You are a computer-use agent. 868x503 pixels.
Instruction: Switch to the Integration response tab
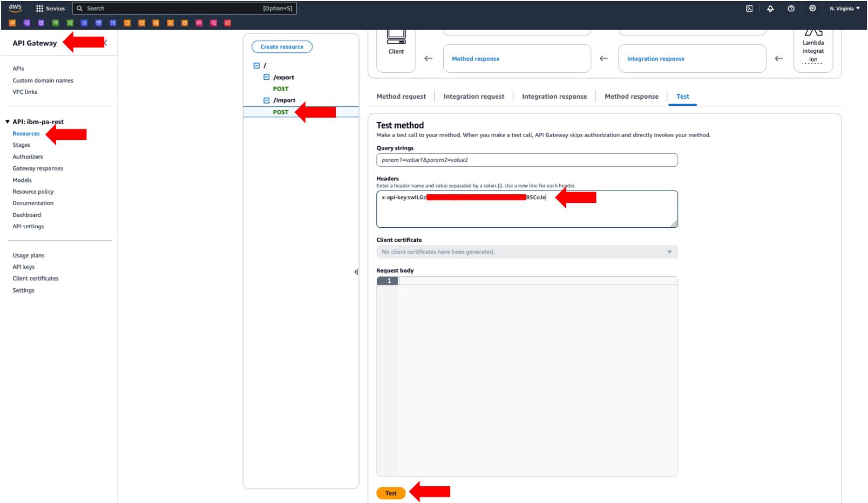[554, 97]
